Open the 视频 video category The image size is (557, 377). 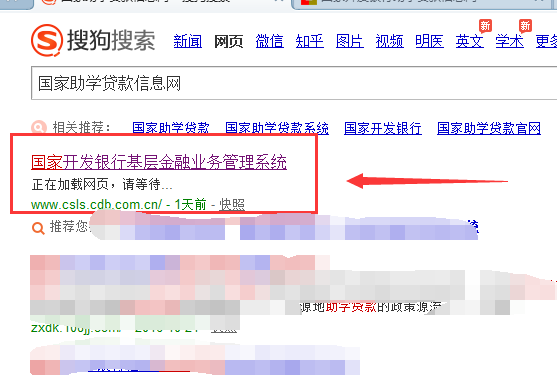coord(390,42)
